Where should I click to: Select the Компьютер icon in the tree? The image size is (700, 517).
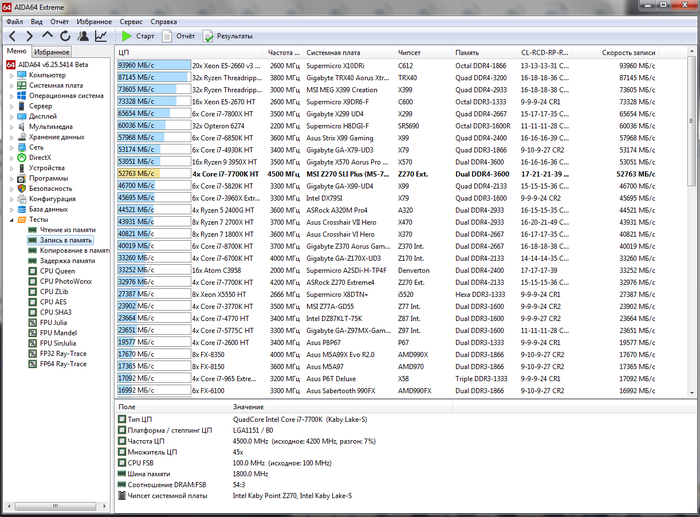click(x=22, y=75)
